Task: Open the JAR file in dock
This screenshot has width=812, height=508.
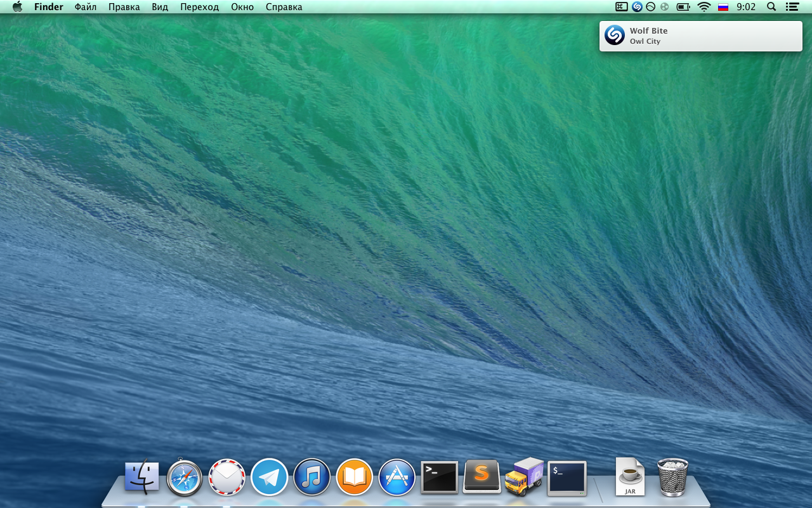Action: click(x=630, y=477)
